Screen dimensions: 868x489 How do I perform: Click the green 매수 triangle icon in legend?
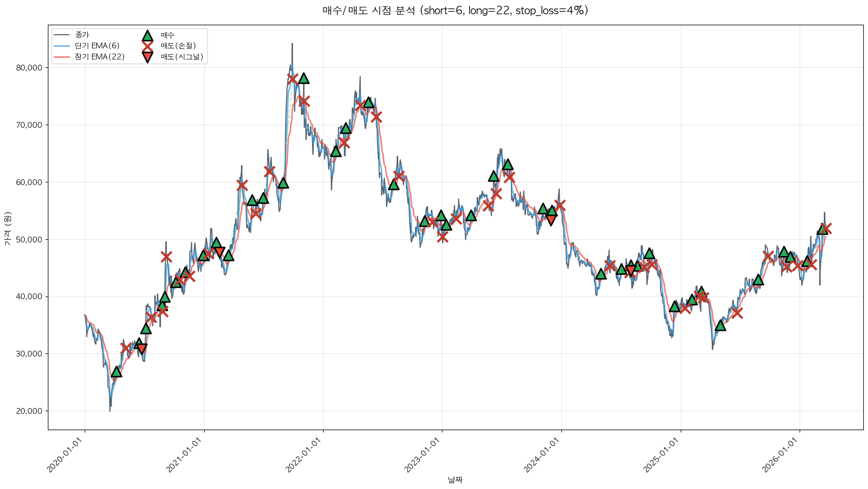pyautogui.click(x=147, y=35)
